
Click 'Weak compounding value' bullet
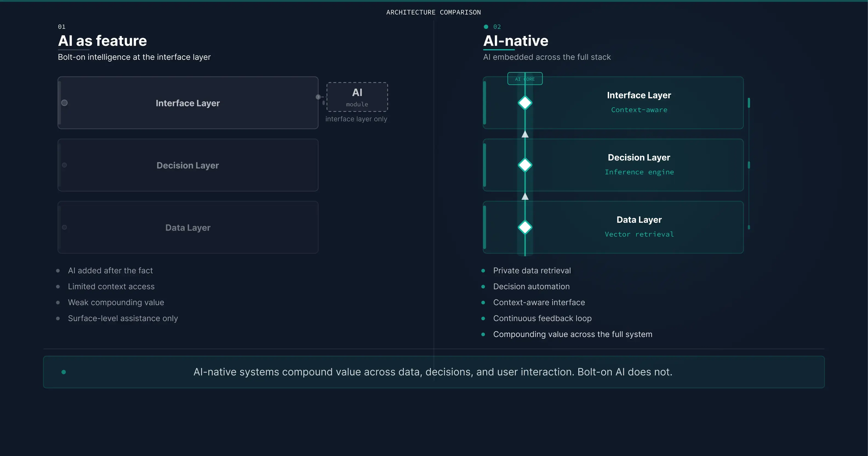(x=116, y=302)
